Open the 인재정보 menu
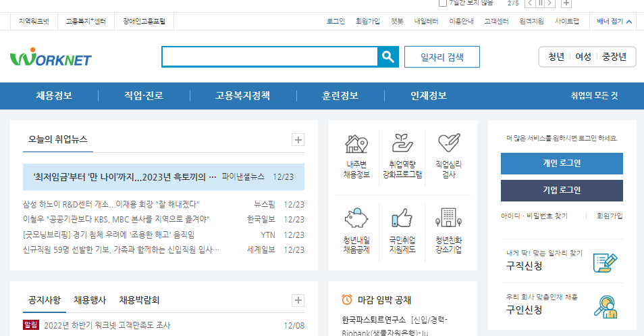Image resolution: width=644 pixels, height=336 pixels. [429, 96]
